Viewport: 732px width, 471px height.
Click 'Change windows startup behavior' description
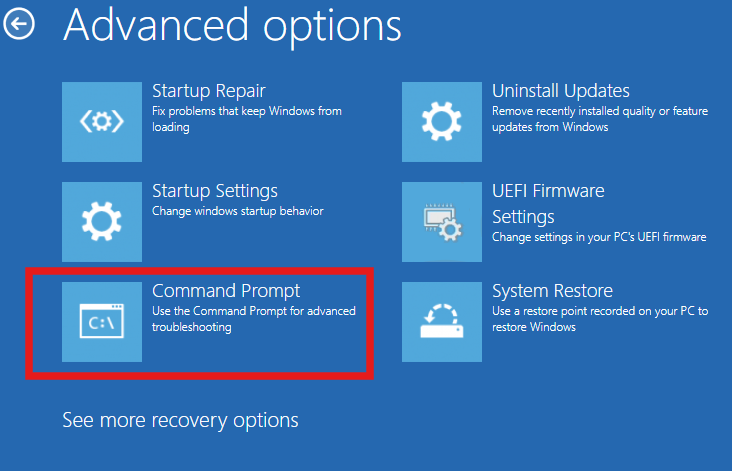pyautogui.click(x=237, y=212)
